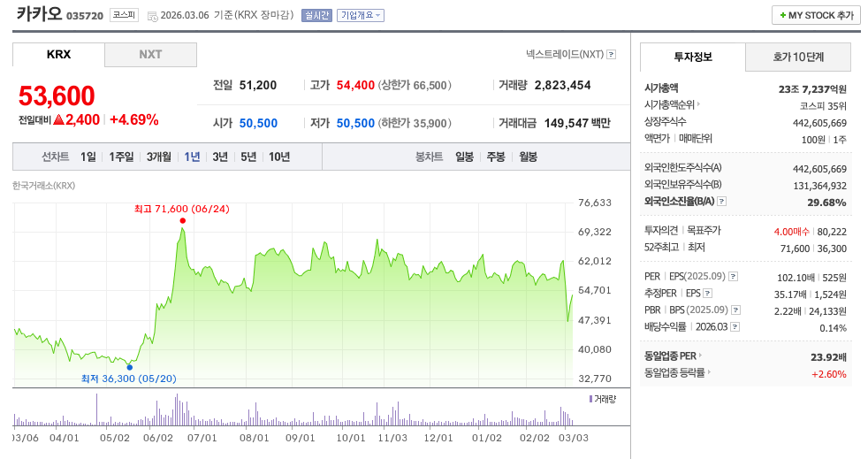Screen dimensions: 868x459
Task: Click the 한국거래소(KRX) chart label
Action: [x=43, y=186]
